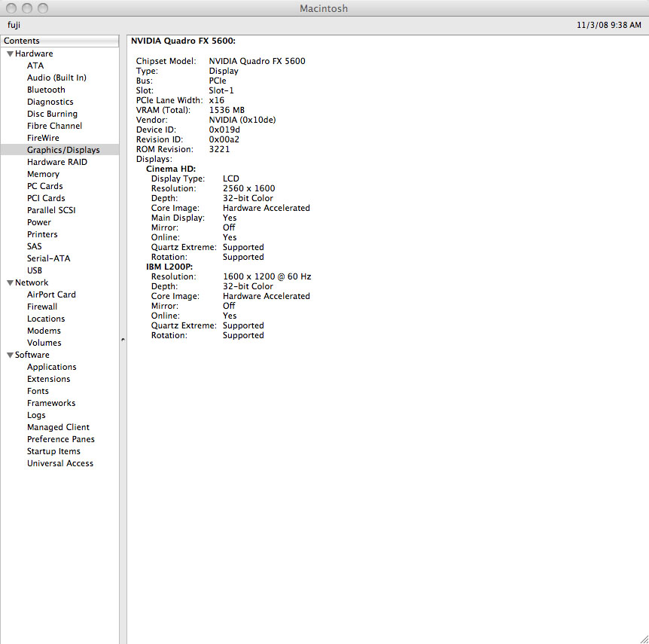Viewport: 649px width, 644px height.
Task: Select USB in sidebar
Action: click(x=35, y=270)
